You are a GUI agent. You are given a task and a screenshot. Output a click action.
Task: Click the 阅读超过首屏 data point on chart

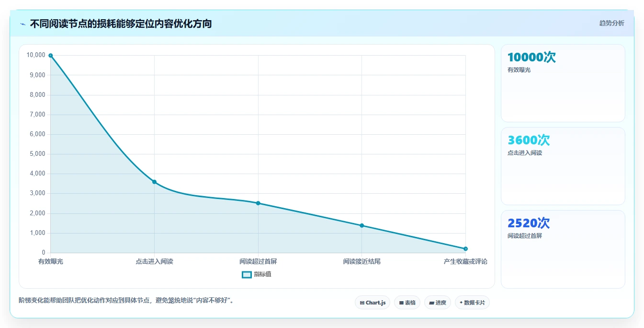pyautogui.click(x=258, y=203)
